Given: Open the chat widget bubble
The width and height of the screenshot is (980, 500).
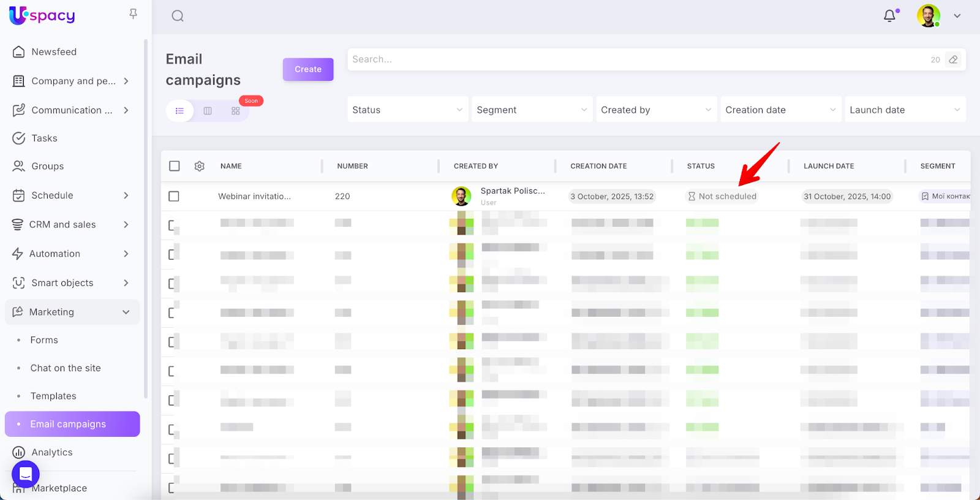Looking at the screenshot, I should (x=26, y=474).
